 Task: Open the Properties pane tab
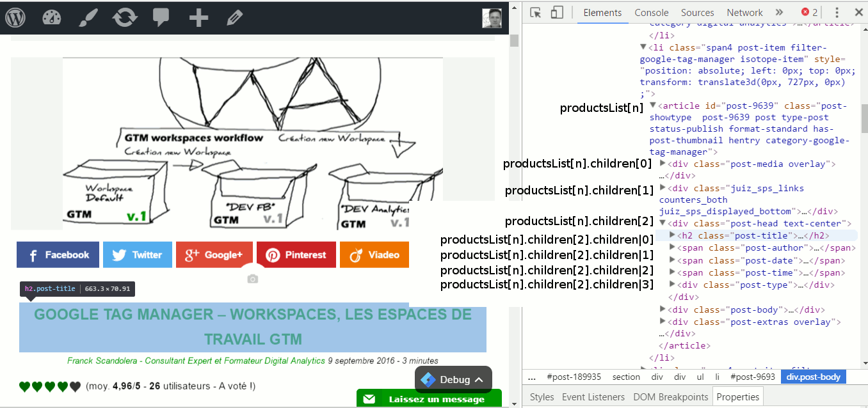click(737, 396)
